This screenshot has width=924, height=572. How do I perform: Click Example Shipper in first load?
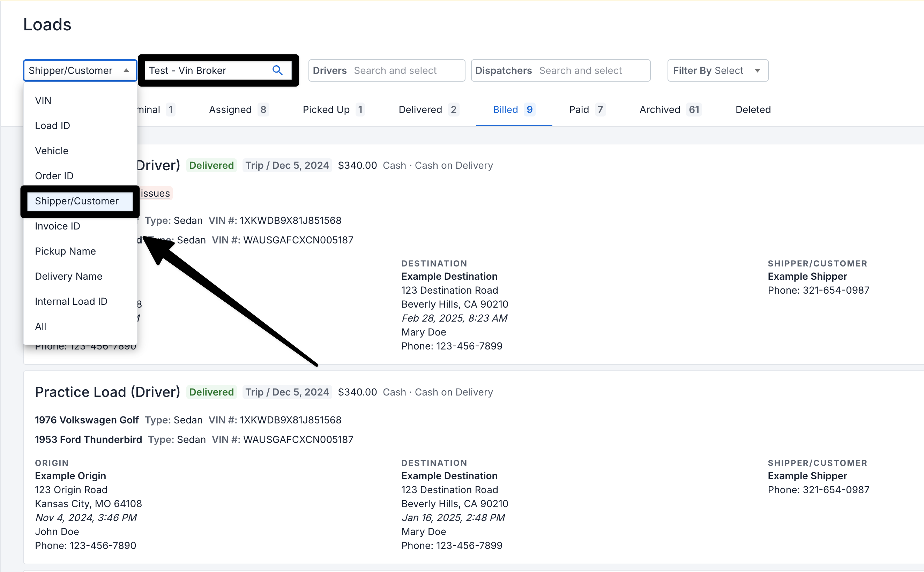[807, 277]
